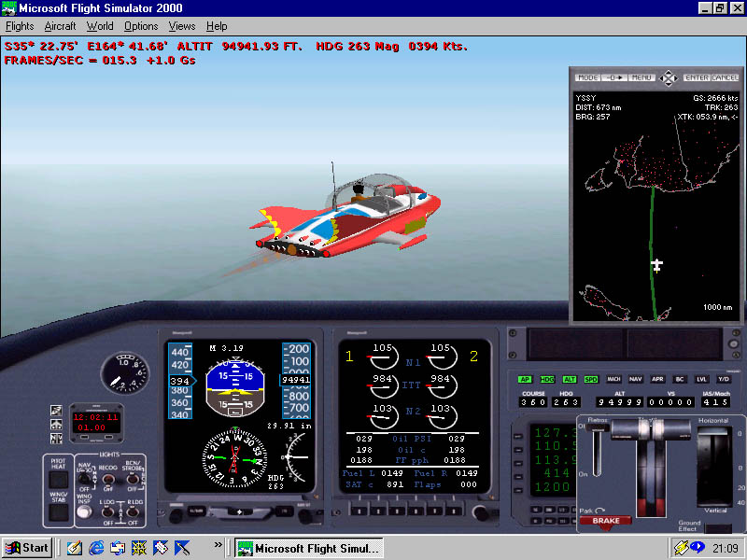
Task: Click the autopilot HDG readout 263
Action: pos(567,402)
